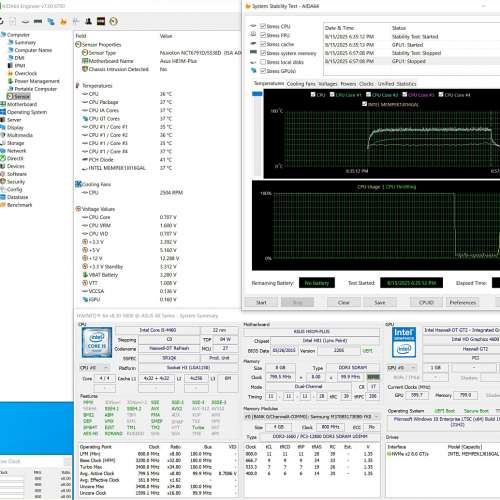Image resolution: width=500 pixels, height=500 pixels.
Task: Toggle the CPU graph legend checkbox
Action: point(313,95)
